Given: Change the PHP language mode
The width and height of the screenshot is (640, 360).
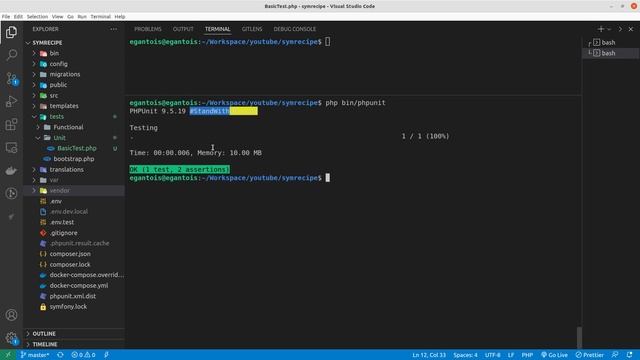Looking at the screenshot, I should coord(527,355).
